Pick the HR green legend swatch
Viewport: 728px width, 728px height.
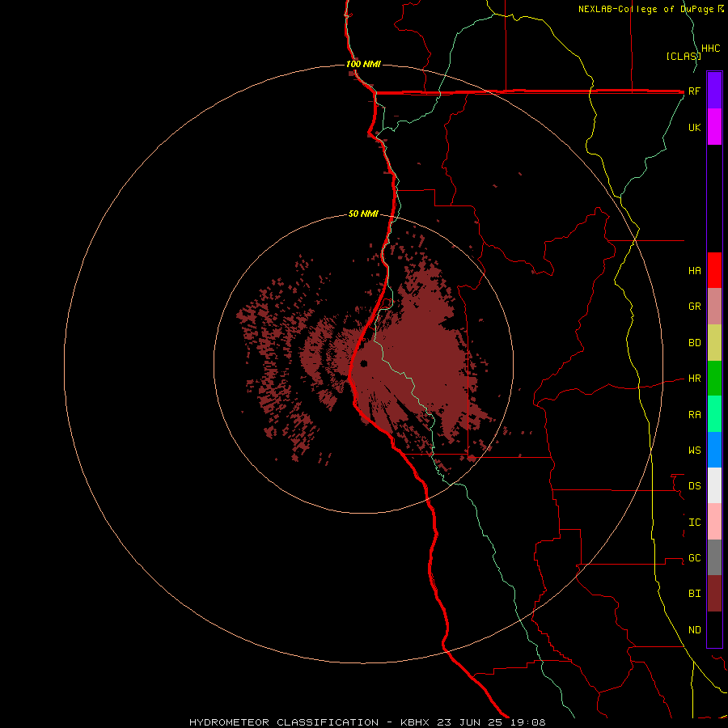tap(714, 378)
